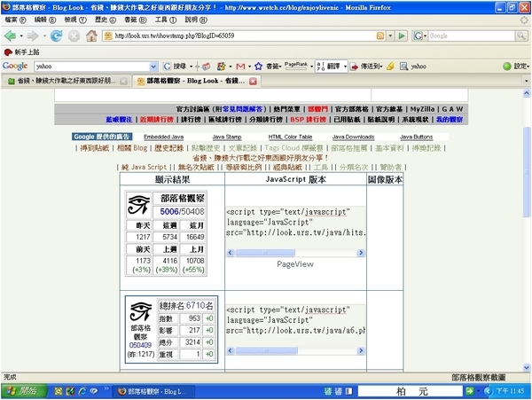Click the Java Downloads ad link
Viewport: 532px width, 400px height.
tap(353, 137)
